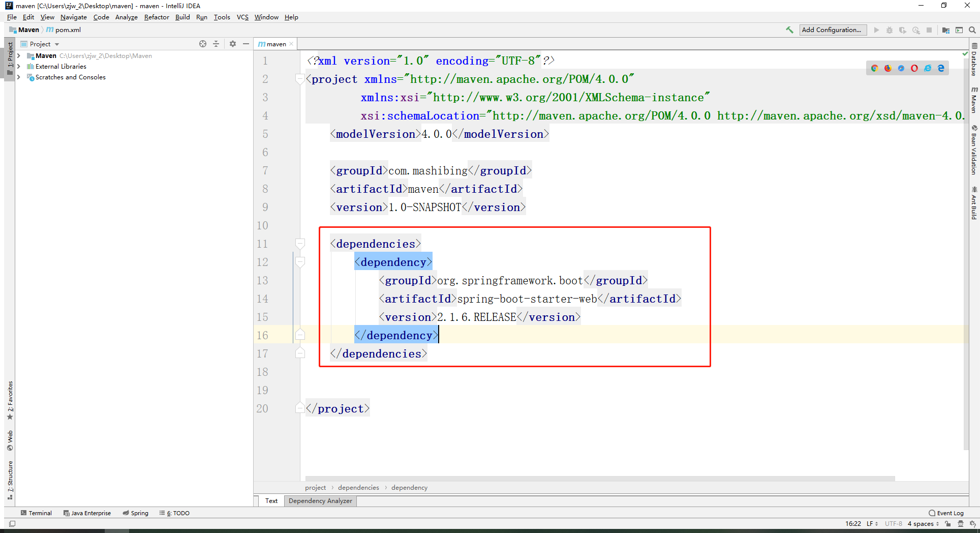
Task: Open Project Structure from the toolbar
Action: click(x=945, y=30)
